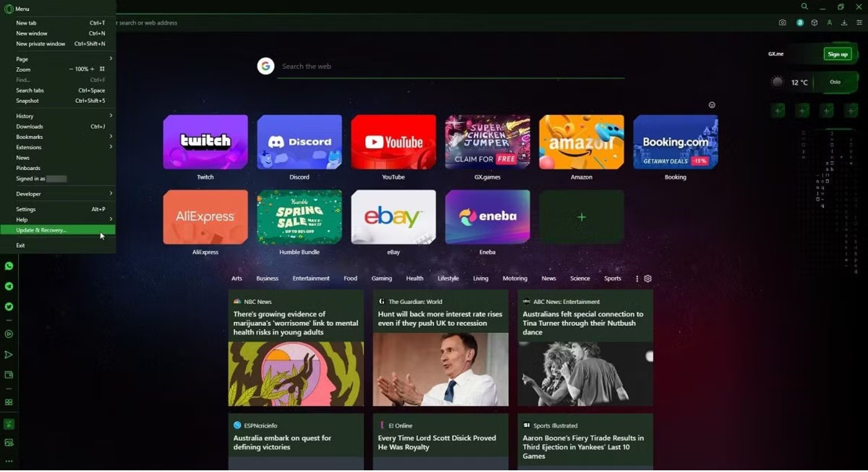The width and height of the screenshot is (868, 472).
Task: Open Twitter panel in sidebar
Action: (9, 306)
